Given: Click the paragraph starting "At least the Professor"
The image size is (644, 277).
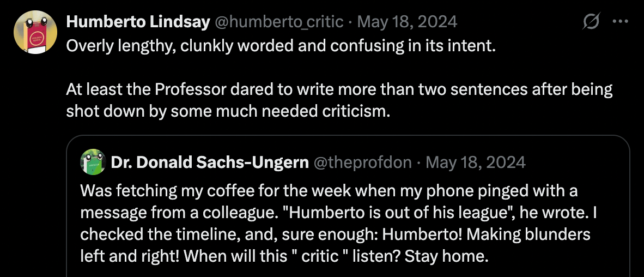Looking at the screenshot, I should click(x=339, y=101).
